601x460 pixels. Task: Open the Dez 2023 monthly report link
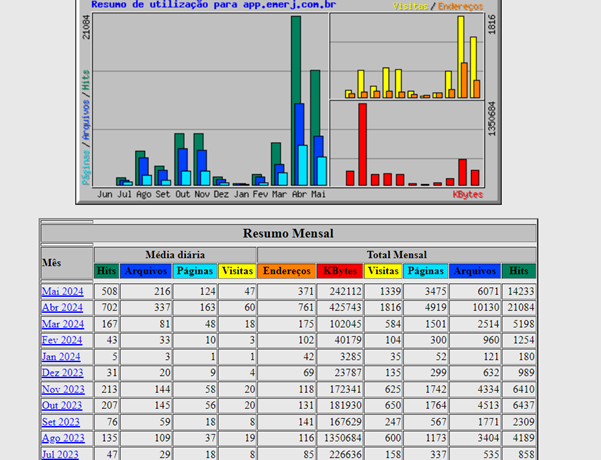click(62, 373)
